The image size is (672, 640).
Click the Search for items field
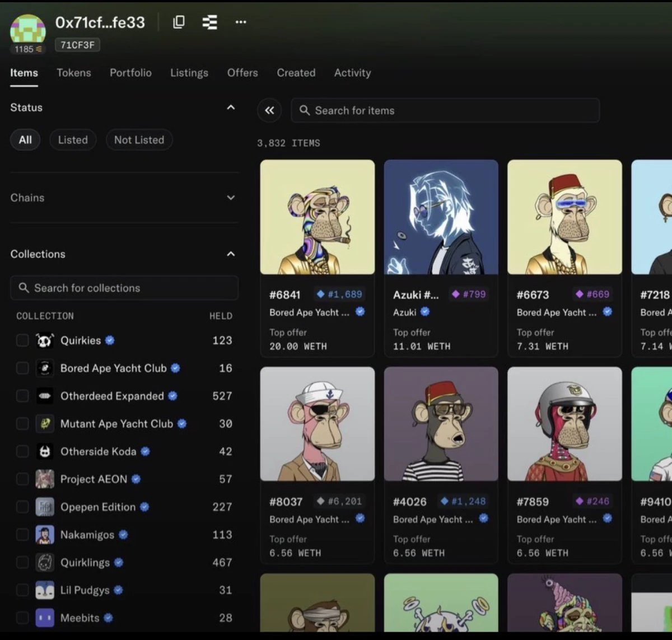point(445,110)
